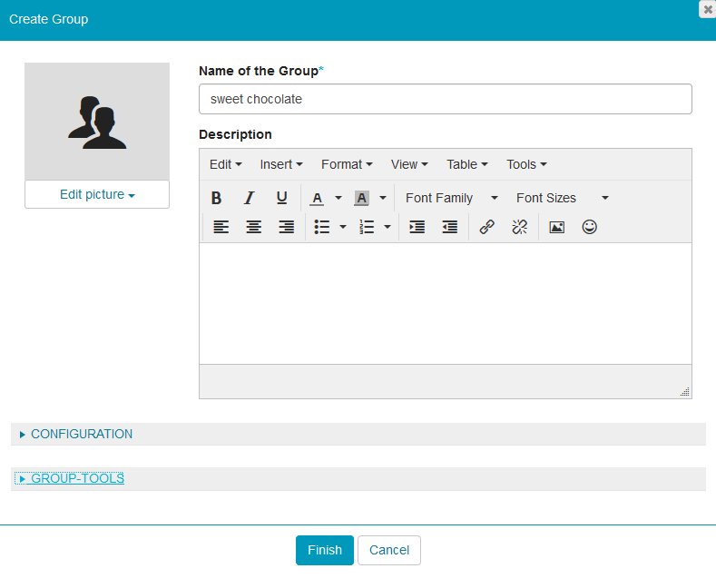Screen dimensions: 716x588
Task: Open the Insert menu
Action: pyautogui.click(x=281, y=164)
